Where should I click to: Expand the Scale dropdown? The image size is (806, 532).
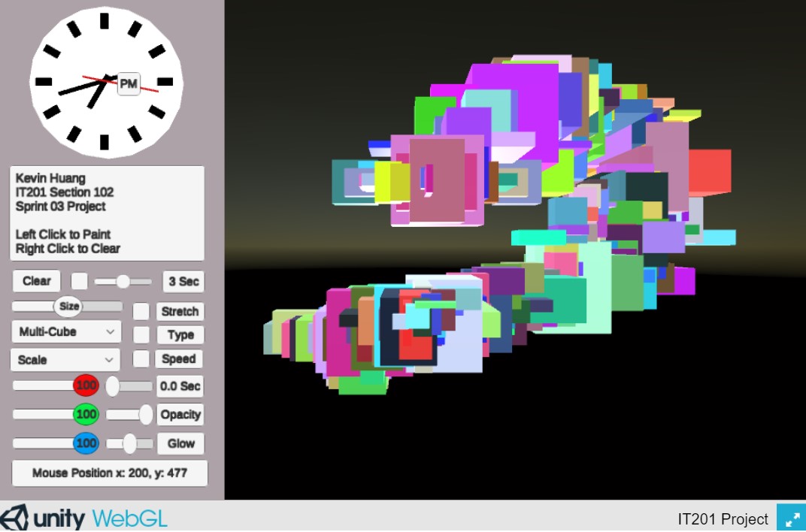tap(65, 360)
